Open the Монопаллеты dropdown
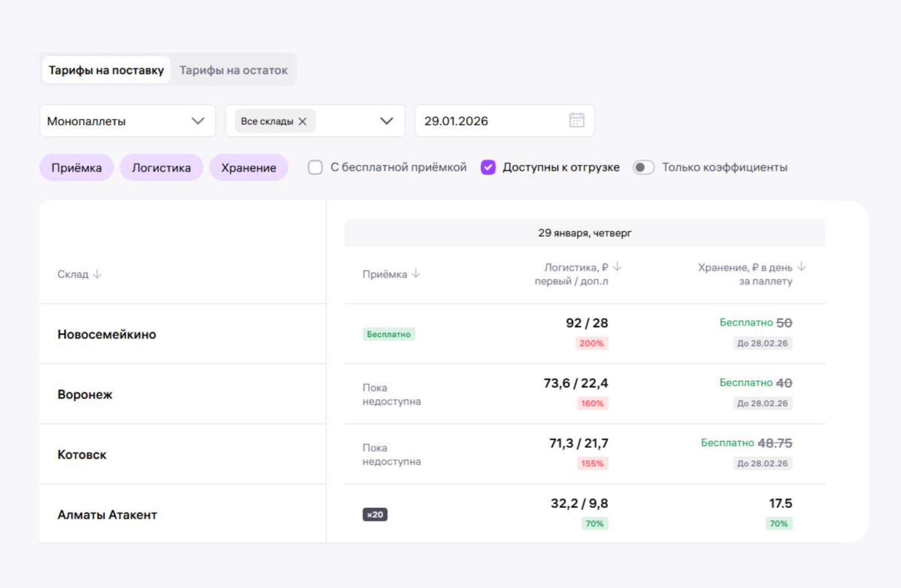901x588 pixels. click(128, 121)
